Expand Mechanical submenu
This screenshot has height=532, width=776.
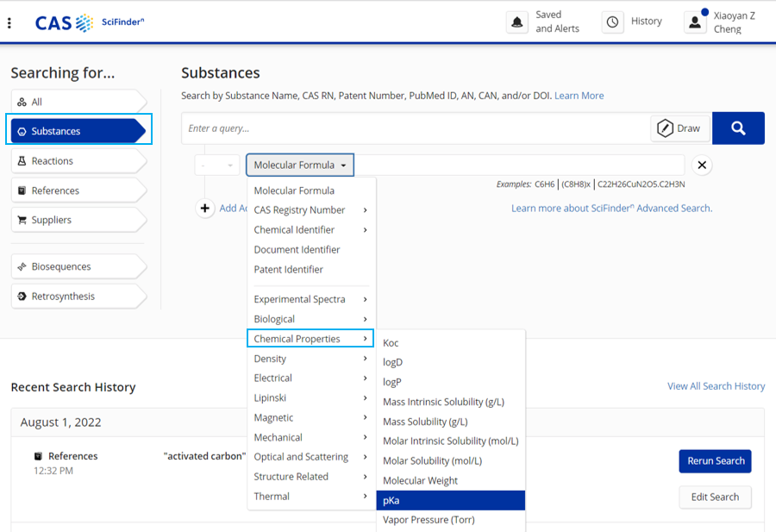tap(311, 437)
